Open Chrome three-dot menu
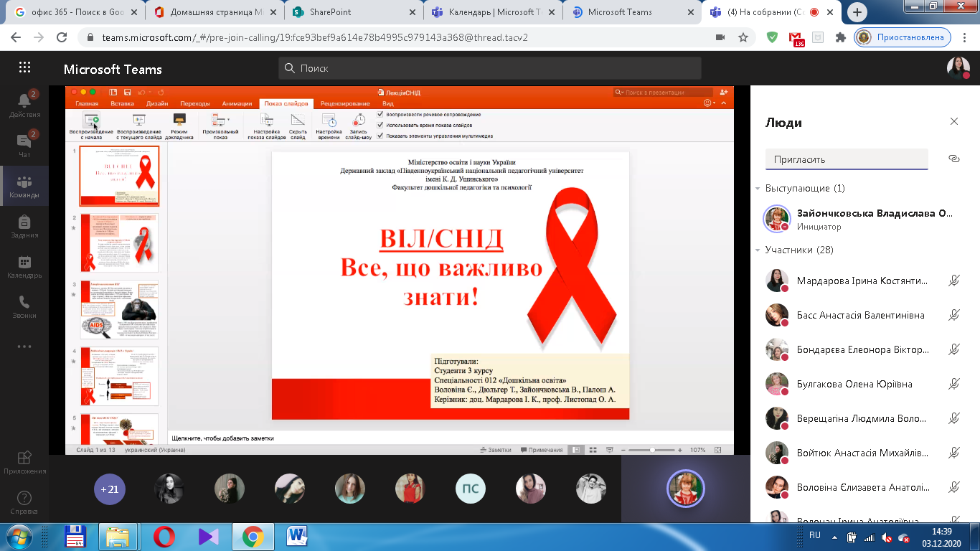The image size is (980, 551). 964,37
